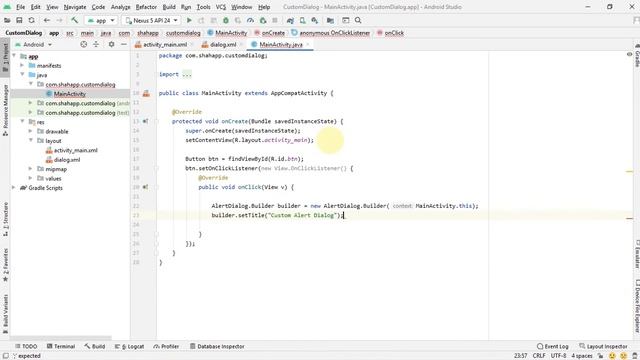Click the UTF-8 encoding in status bar

click(558, 356)
